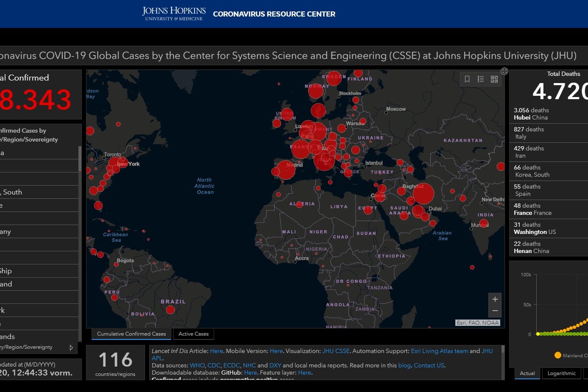This screenshot has height=392, width=588.
Task: Click the large Baghdad-area case circle
Action: [x=423, y=194]
